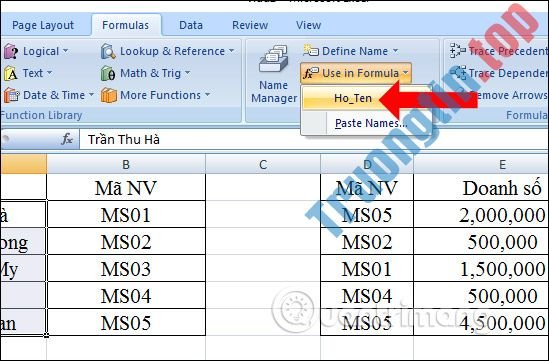Click cell MS01 in column D
Screen dimensions: 549x361
[367, 269]
